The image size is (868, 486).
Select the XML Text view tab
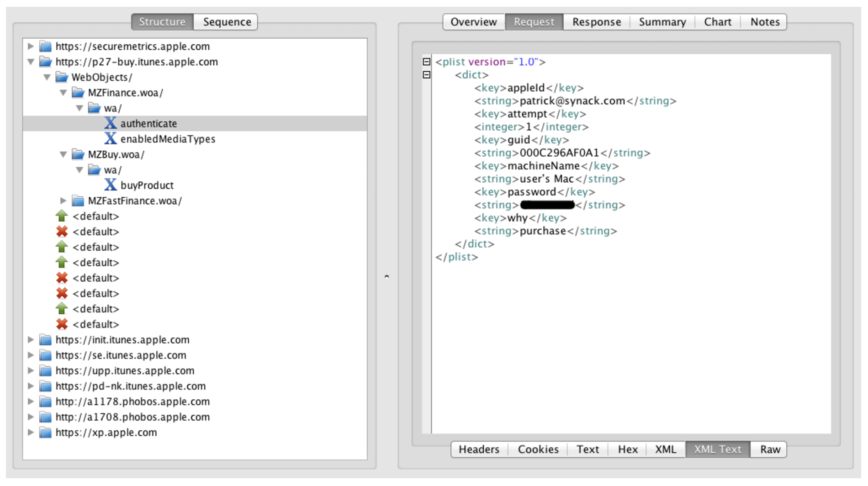[718, 449]
